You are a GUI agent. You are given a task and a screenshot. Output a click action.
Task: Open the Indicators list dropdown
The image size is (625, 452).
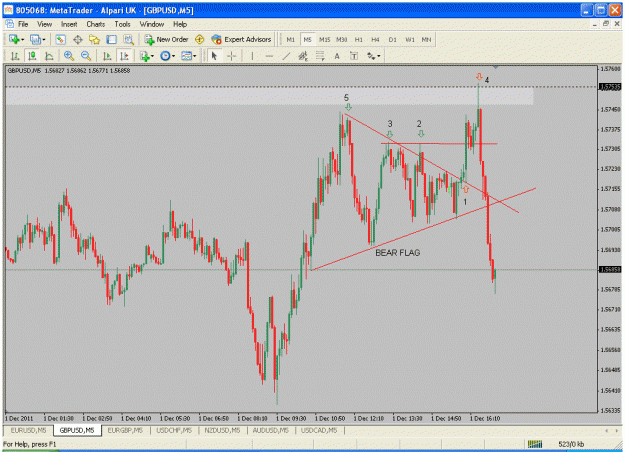[147, 56]
